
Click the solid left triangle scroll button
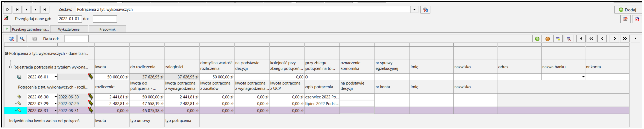click(x=581, y=39)
